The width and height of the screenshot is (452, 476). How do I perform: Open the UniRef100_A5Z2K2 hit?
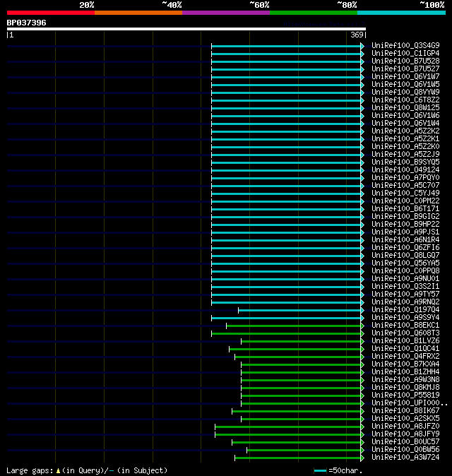405,131
